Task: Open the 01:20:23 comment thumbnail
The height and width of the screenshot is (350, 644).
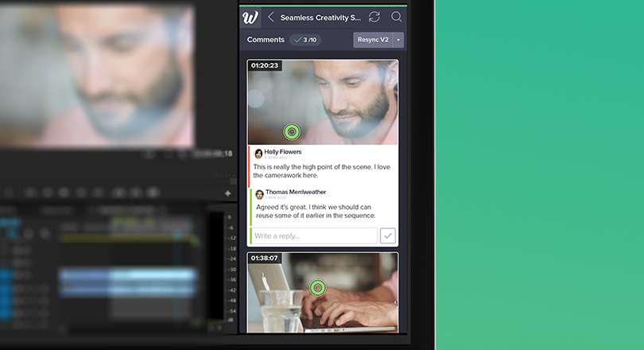Action: [x=323, y=103]
